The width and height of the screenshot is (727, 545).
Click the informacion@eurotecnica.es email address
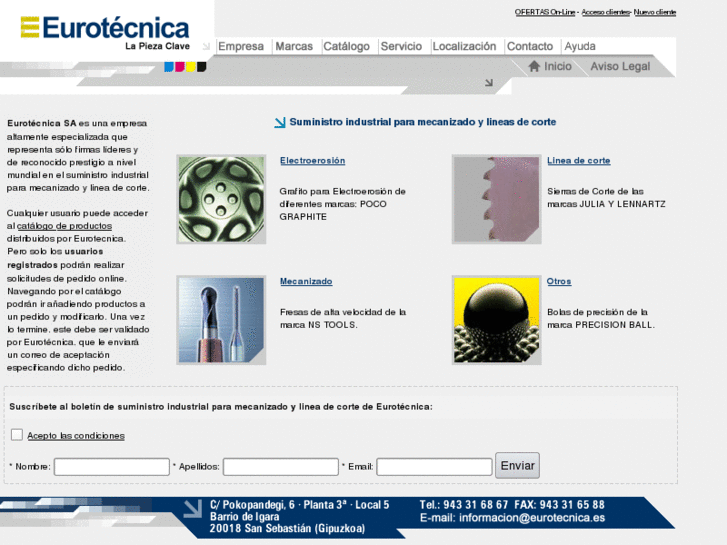pos(532,518)
